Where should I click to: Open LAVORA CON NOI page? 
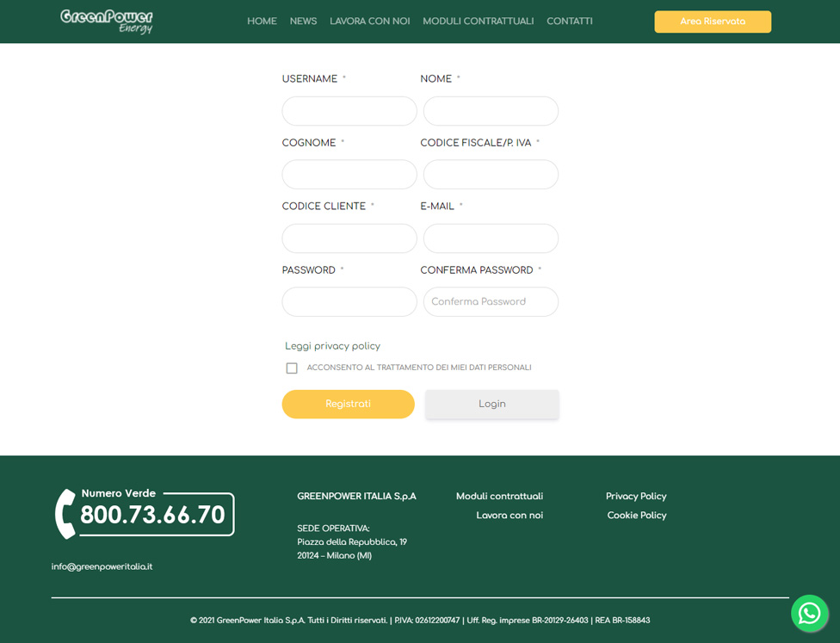(369, 22)
